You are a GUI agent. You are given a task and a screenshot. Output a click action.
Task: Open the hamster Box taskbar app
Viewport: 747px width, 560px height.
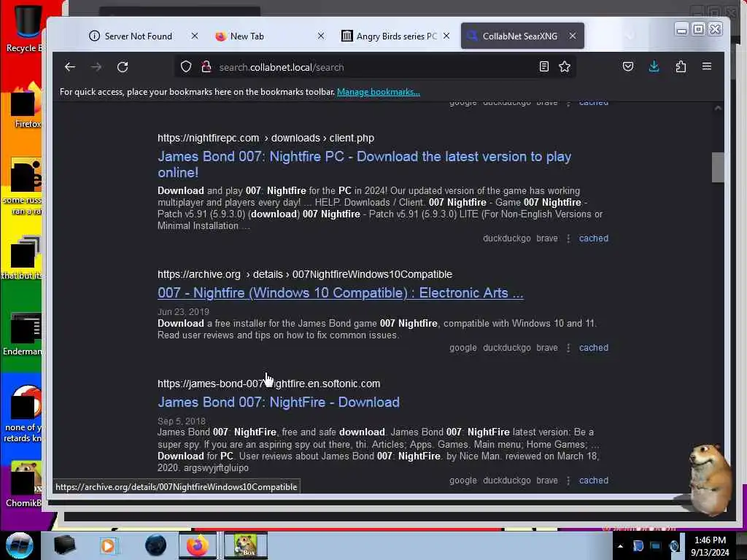[246, 545]
